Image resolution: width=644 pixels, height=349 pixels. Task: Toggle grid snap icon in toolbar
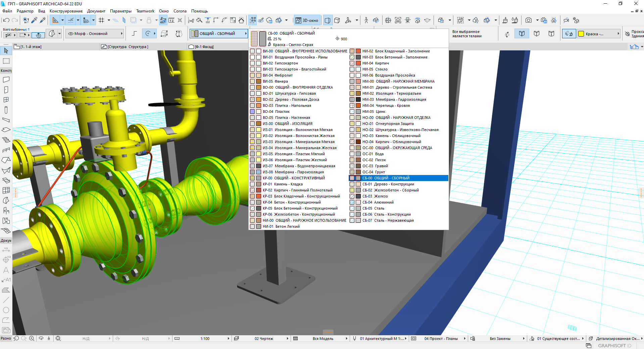(101, 20)
